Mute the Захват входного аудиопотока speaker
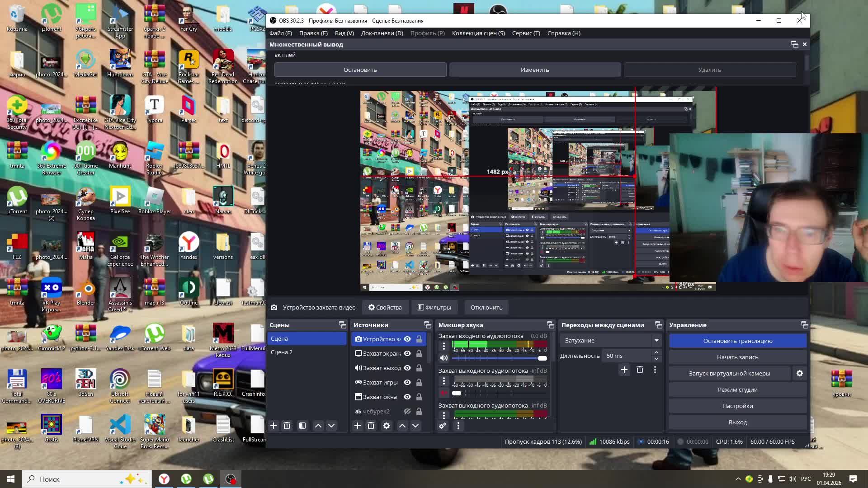The image size is (868, 488). pyautogui.click(x=444, y=358)
